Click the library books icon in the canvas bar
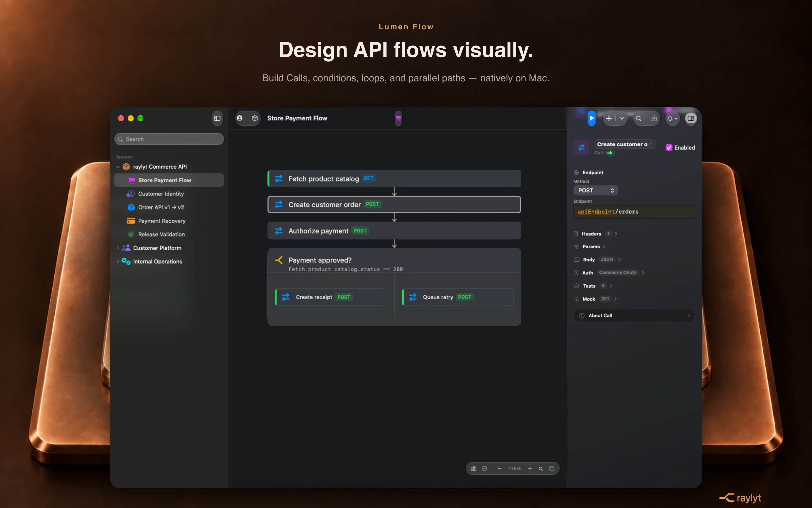The height and width of the screenshot is (508, 812). (473, 469)
